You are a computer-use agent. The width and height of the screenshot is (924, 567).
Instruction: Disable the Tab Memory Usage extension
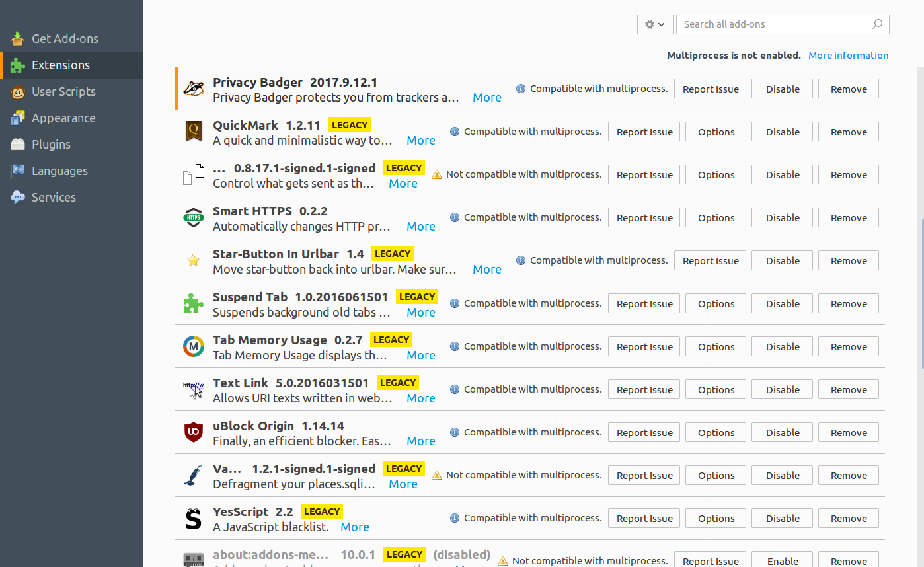click(783, 347)
